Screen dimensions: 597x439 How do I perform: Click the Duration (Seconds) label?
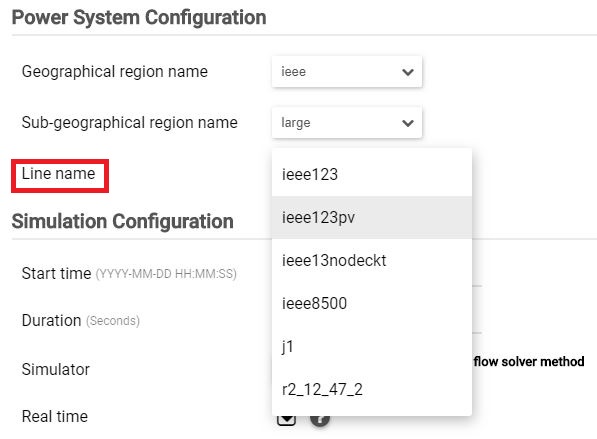[81, 321]
